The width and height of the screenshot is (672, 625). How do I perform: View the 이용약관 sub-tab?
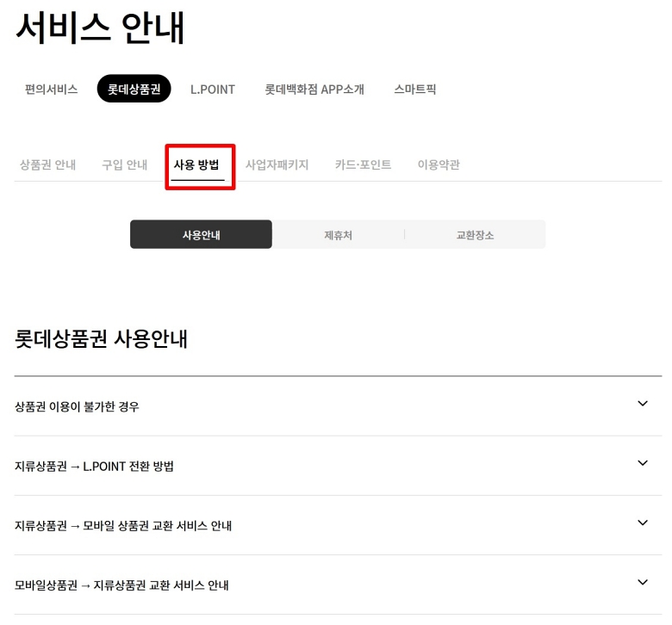click(439, 164)
